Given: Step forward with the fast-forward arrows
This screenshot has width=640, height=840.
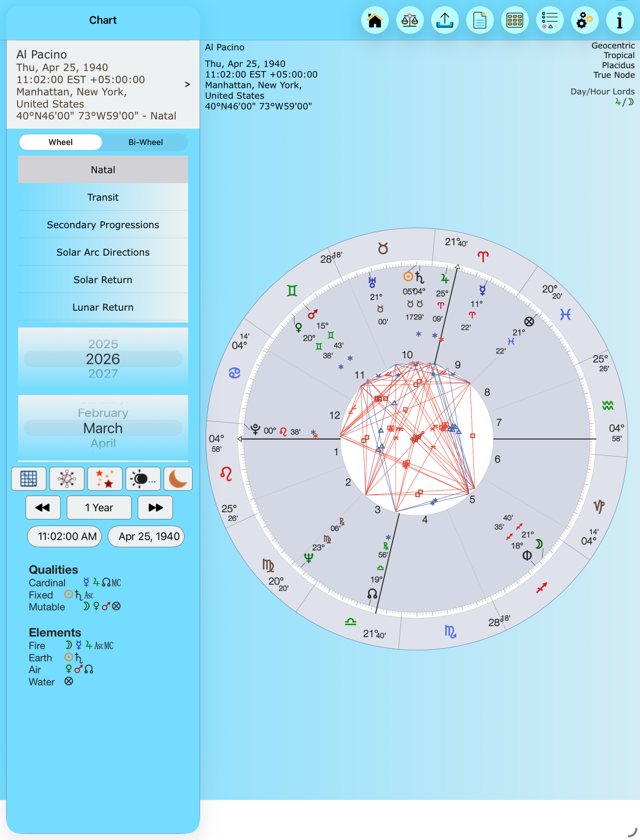Looking at the screenshot, I should [x=155, y=508].
